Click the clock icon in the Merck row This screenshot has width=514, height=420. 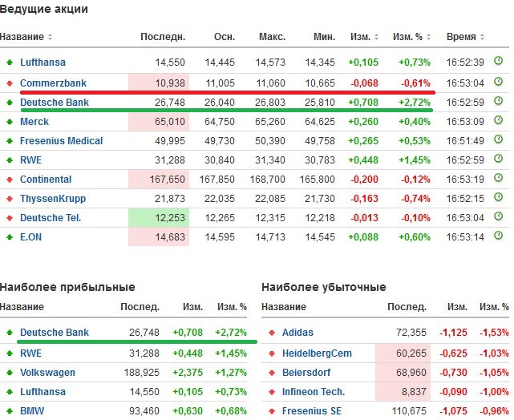pos(498,121)
